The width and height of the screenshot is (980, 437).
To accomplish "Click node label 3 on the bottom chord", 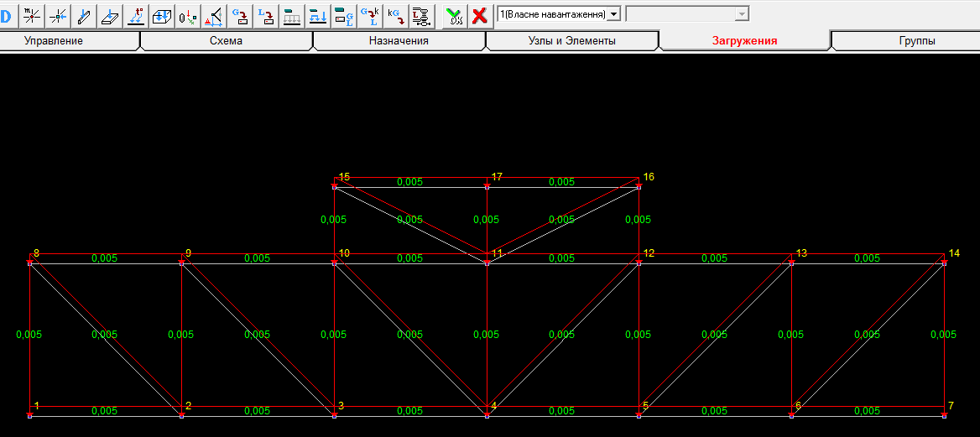I will pos(341,406).
